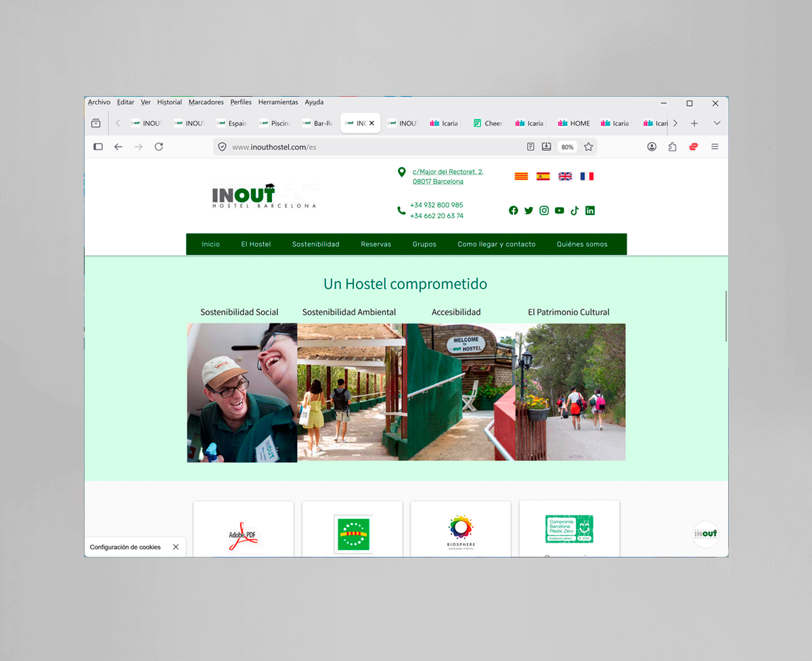Open the Firefox View icon left of tabs

pyautogui.click(x=96, y=123)
